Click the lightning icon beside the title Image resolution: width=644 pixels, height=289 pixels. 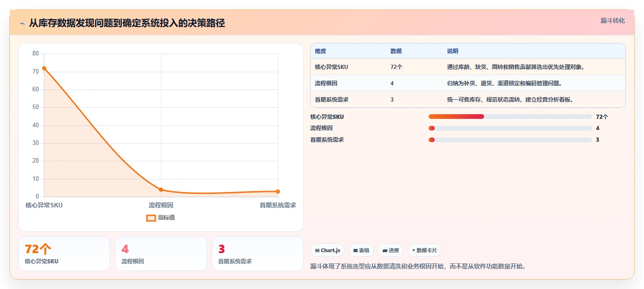[22, 23]
